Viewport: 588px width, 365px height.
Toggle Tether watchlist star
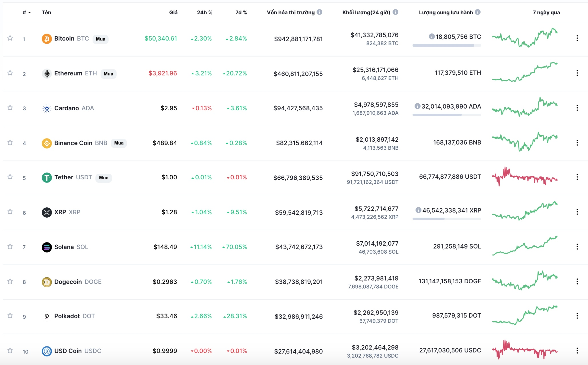[x=10, y=177]
